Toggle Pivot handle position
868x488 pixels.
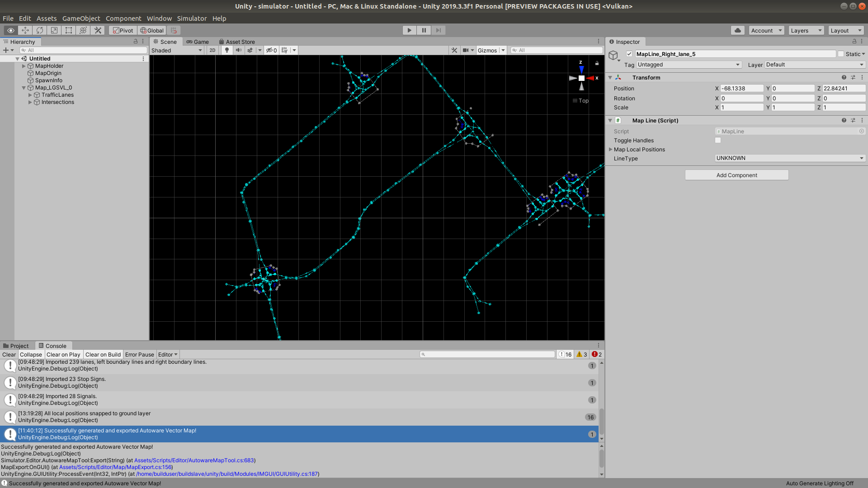point(123,30)
